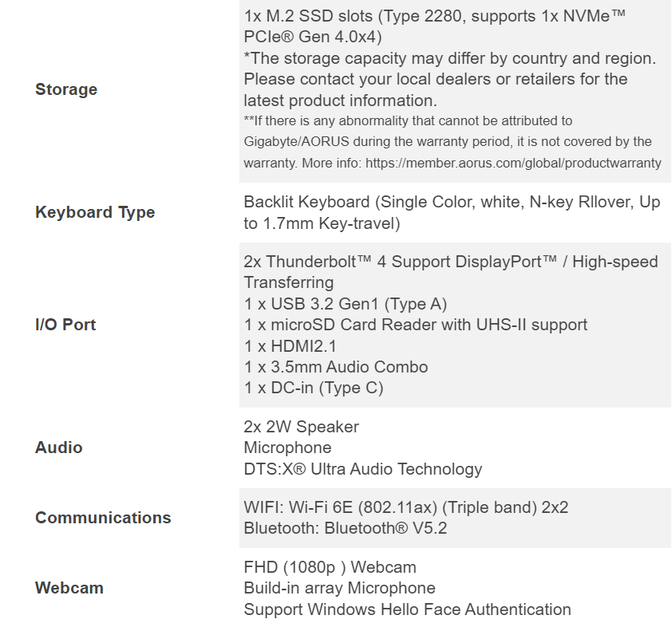Select the Bluetooth V5.2 line
672x627 pixels.
[x=346, y=529]
